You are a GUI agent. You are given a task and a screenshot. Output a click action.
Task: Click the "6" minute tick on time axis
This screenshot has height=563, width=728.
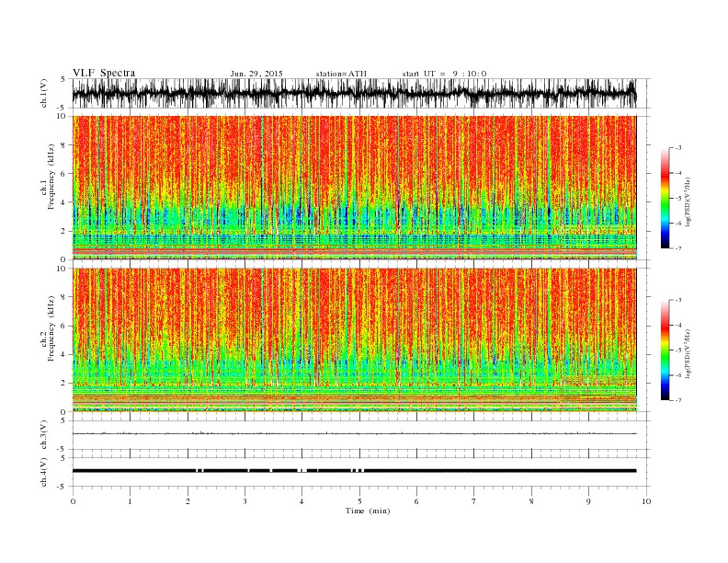point(416,501)
